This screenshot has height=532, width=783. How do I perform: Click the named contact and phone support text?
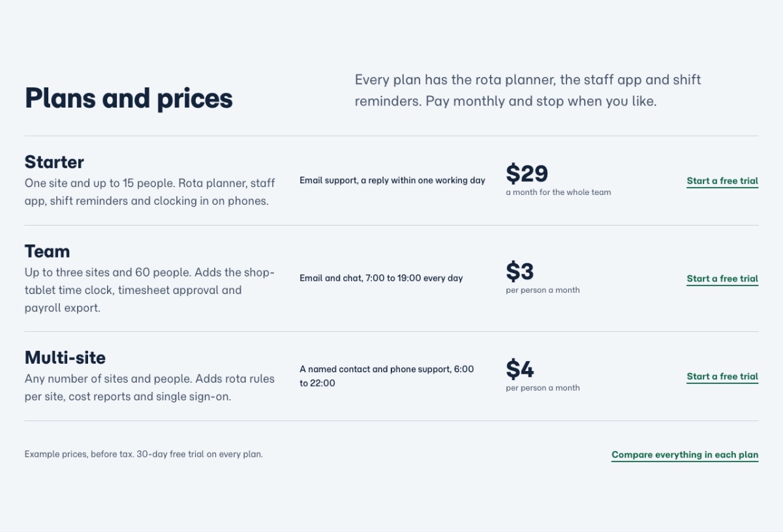point(387,376)
